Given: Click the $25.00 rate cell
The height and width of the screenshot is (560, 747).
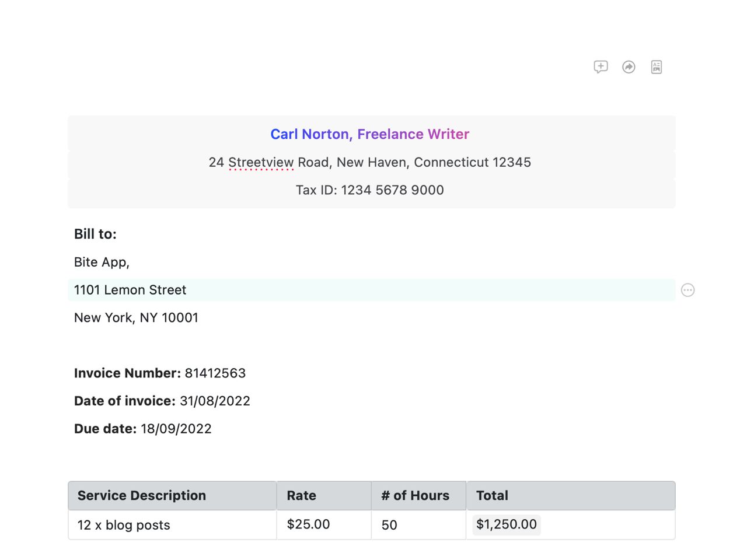Looking at the screenshot, I should 308,524.
